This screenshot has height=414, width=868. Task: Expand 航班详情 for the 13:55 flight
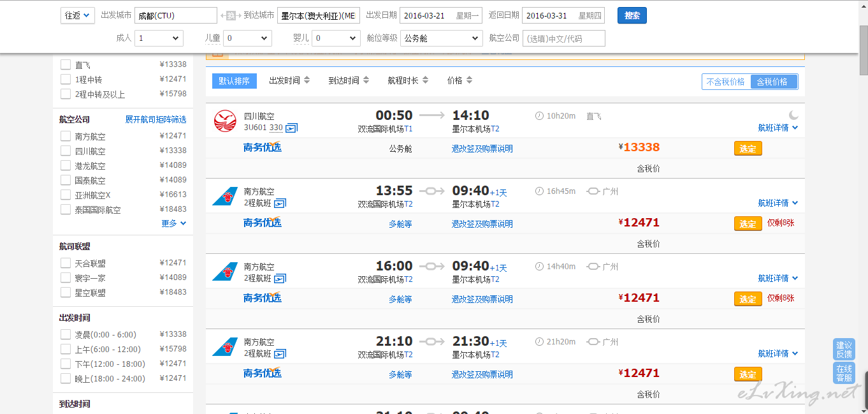click(x=778, y=203)
